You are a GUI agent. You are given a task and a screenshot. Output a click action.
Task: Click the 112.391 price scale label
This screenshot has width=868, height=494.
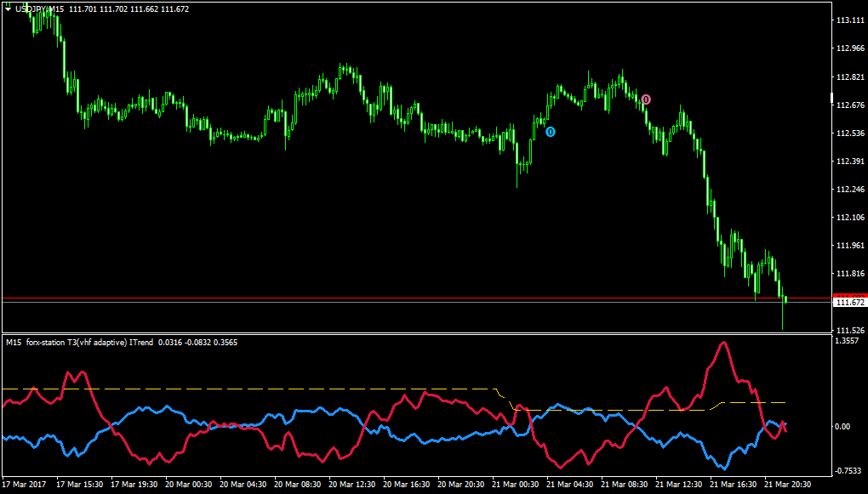[850, 162]
